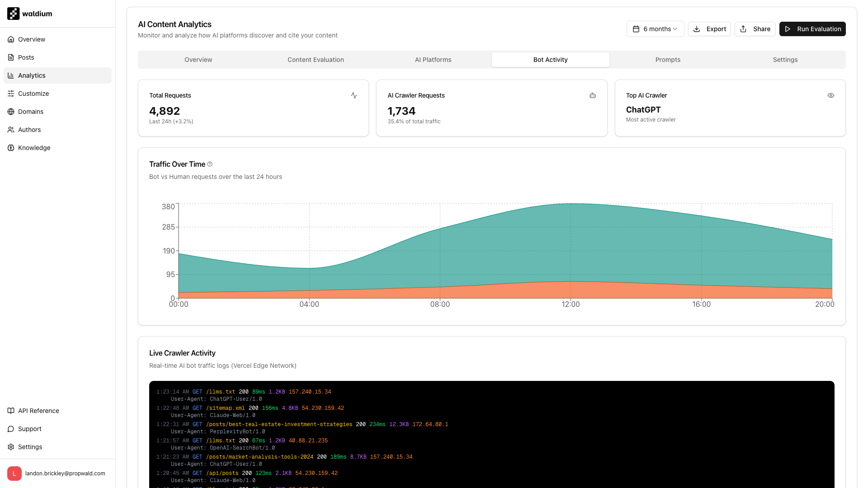Click the 35.4% of total traffic subtitle

[x=414, y=122]
